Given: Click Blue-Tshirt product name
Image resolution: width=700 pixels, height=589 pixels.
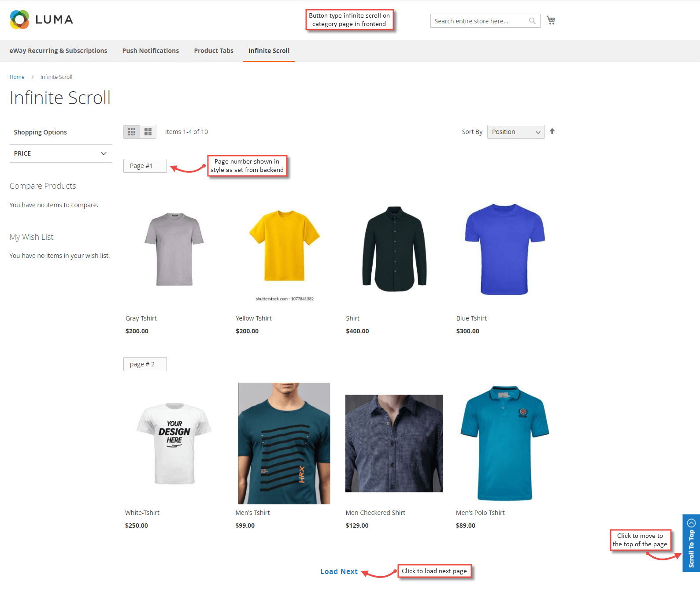Looking at the screenshot, I should pos(472,318).
